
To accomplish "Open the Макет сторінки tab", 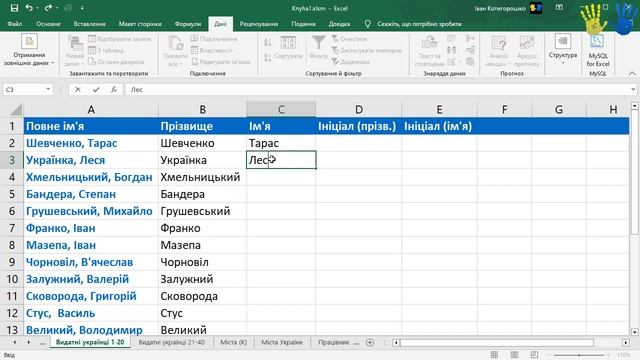I will (x=140, y=24).
